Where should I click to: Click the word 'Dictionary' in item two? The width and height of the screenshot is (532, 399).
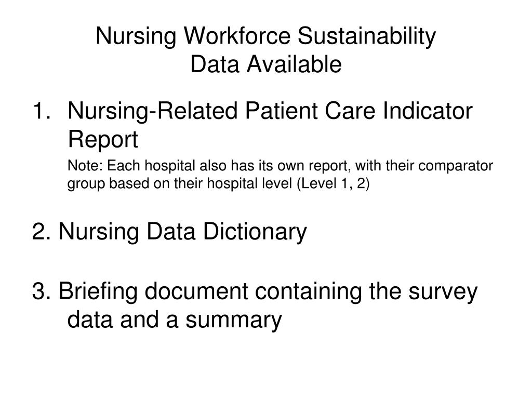[x=255, y=233]
